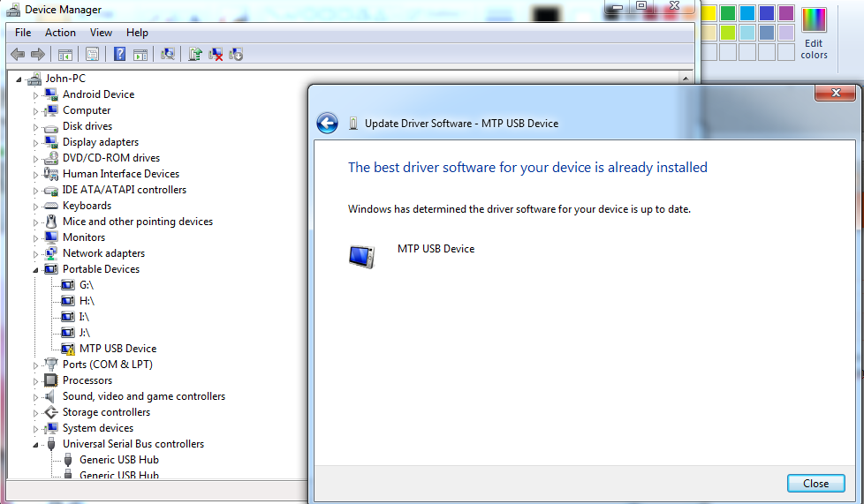The width and height of the screenshot is (864, 504).
Task: Select the DVD/CD-ROM drives icon
Action: [50, 157]
